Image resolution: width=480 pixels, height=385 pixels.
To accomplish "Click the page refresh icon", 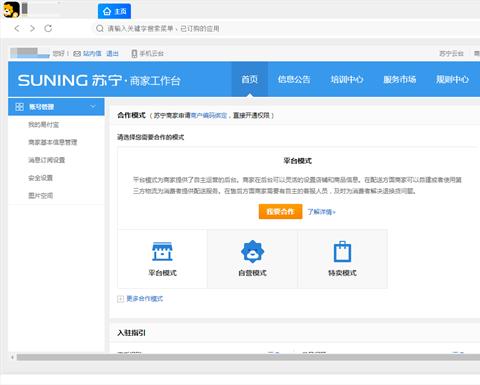I will point(48,28).
